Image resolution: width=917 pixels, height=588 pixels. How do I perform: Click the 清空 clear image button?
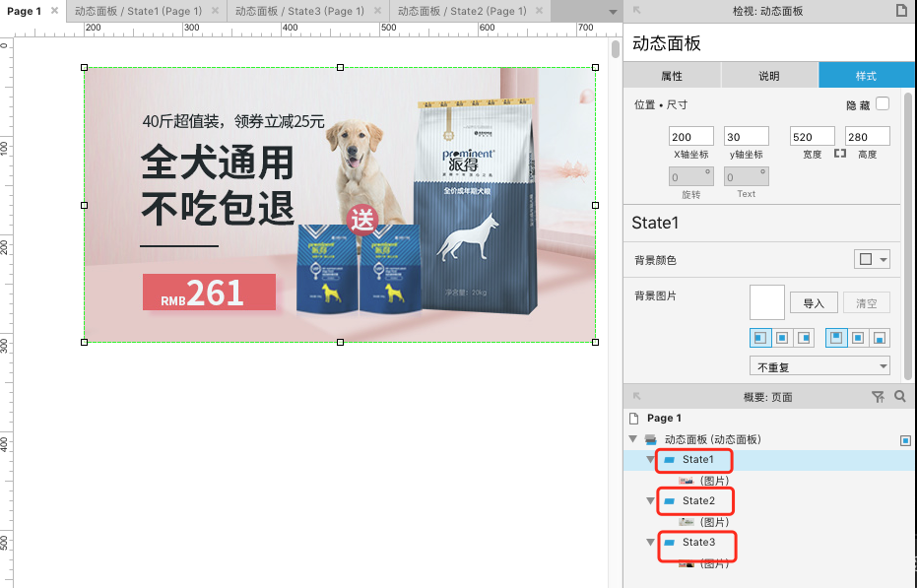(x=866, y=302)
